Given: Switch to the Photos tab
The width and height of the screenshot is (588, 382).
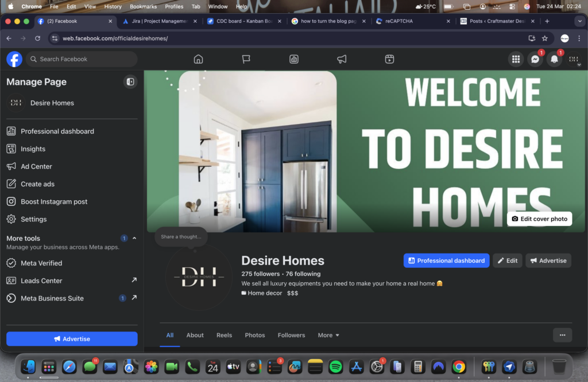Looking at the screenshot, I should [x=255, y=335].
